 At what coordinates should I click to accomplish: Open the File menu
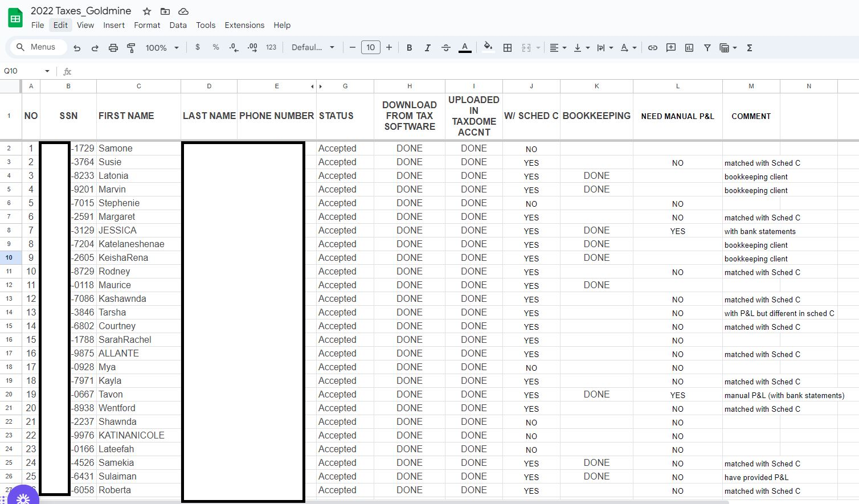point(38,25)
